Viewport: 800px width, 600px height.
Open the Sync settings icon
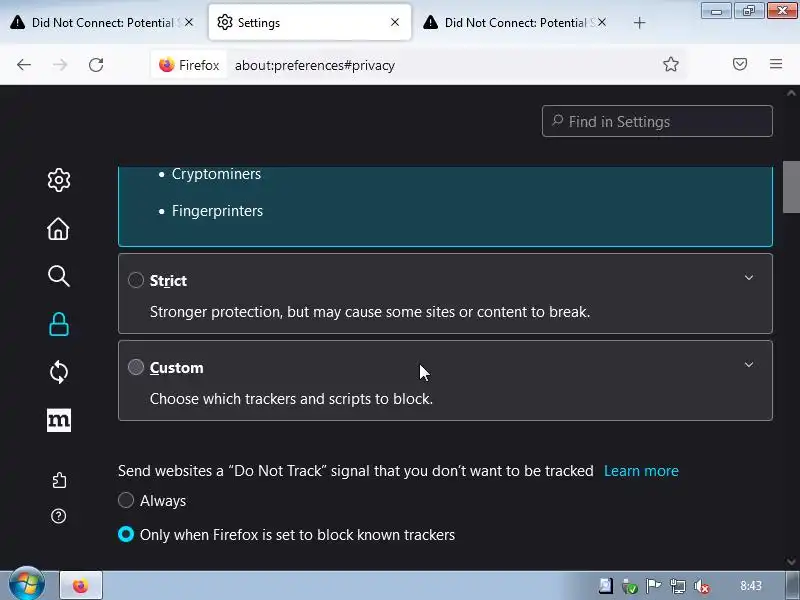(59, 372)
